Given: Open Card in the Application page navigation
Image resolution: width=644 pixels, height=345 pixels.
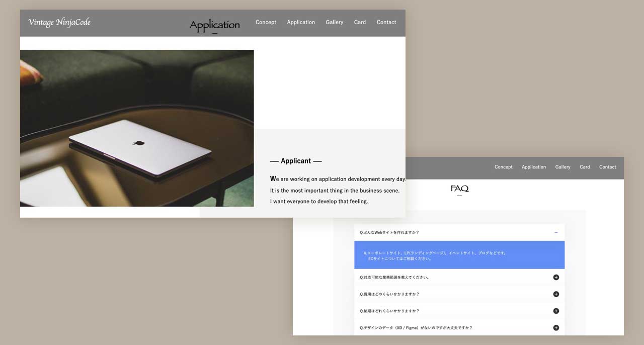Looking at the screenshot, I should click(360, 22).
